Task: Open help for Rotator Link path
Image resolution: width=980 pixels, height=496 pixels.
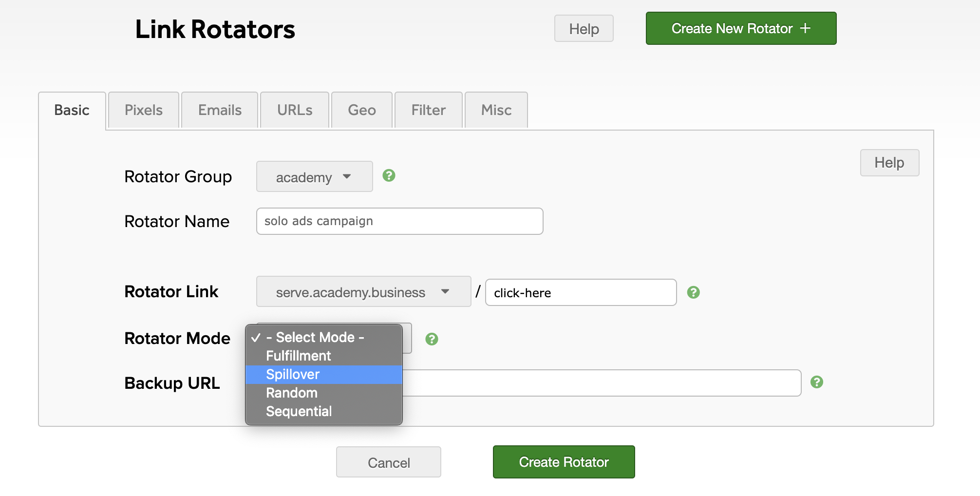Action: [x=694, y=292]
